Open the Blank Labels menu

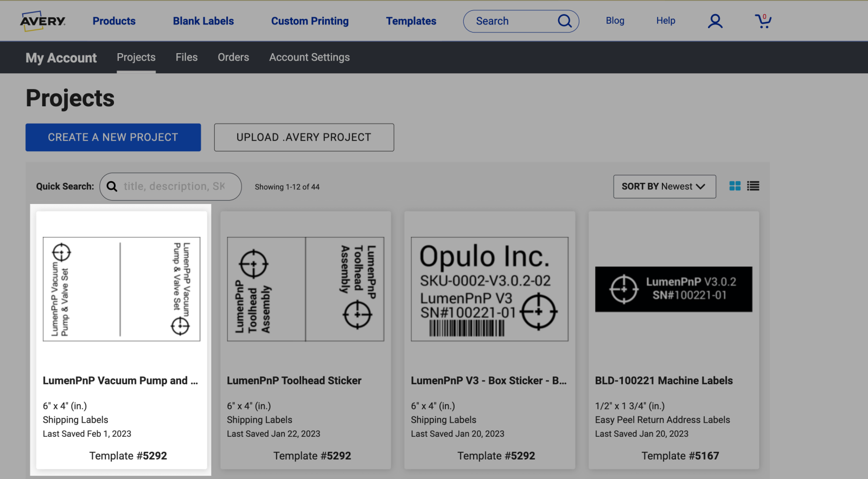click(203, 21)
